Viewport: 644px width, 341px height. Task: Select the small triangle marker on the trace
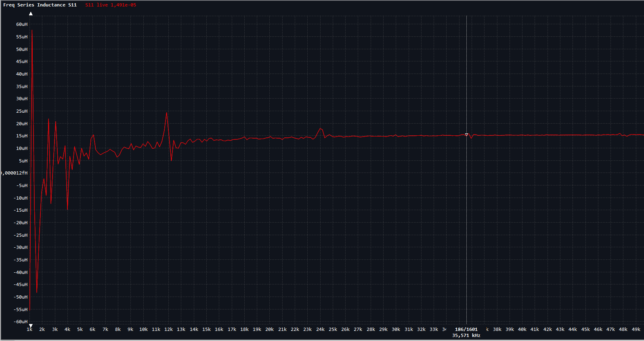pos(466,135)
